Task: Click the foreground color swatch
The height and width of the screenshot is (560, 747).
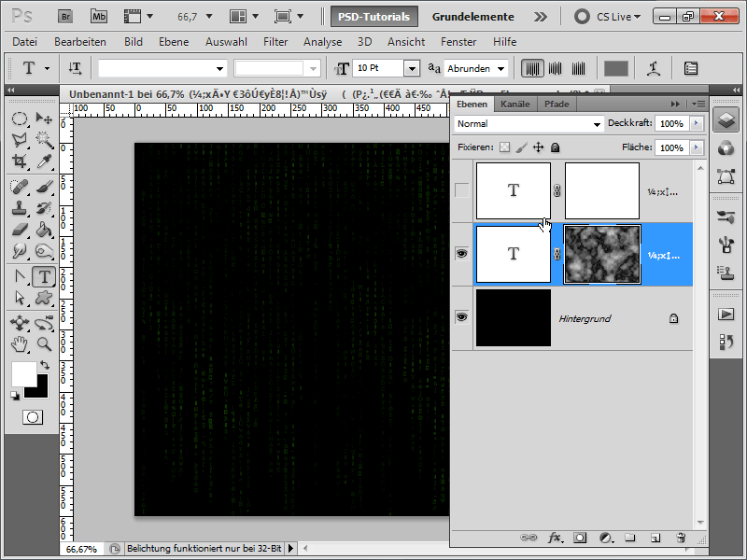Action: tap(22, 374)
